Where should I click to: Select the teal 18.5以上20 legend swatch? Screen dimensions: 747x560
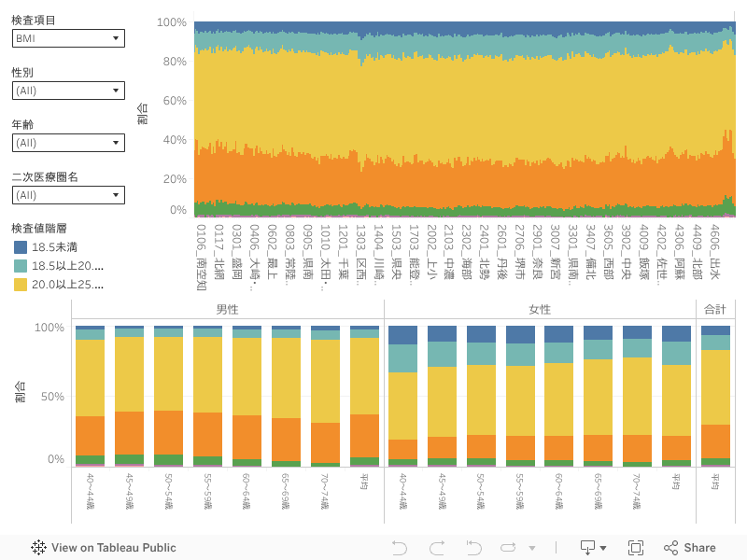(21, 266)
